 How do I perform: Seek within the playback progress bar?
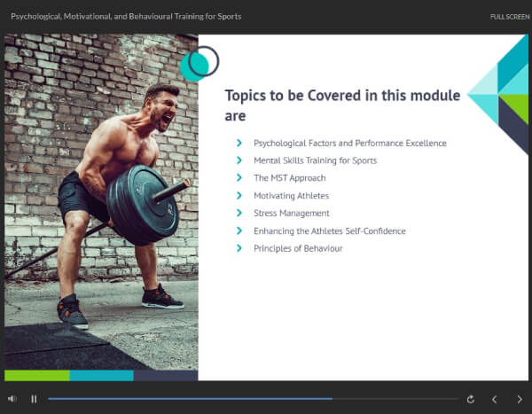tap(253, 399)
